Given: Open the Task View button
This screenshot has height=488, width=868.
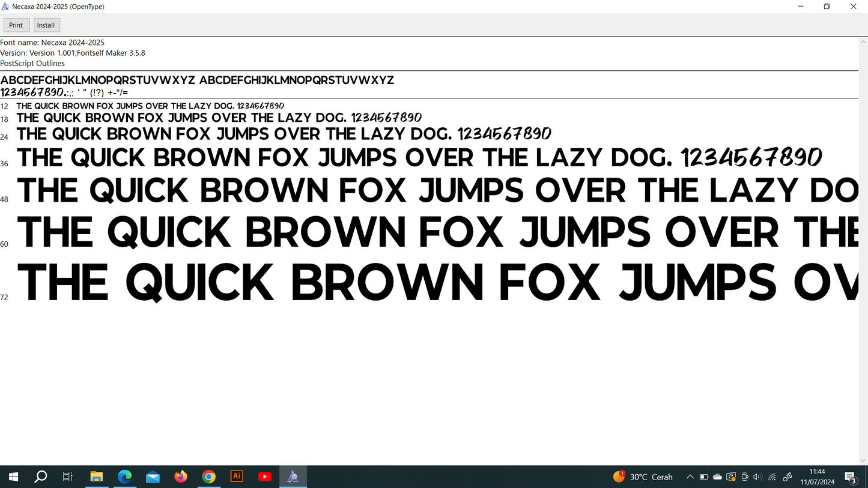Looking at the screenshot, I should [68, 477].
